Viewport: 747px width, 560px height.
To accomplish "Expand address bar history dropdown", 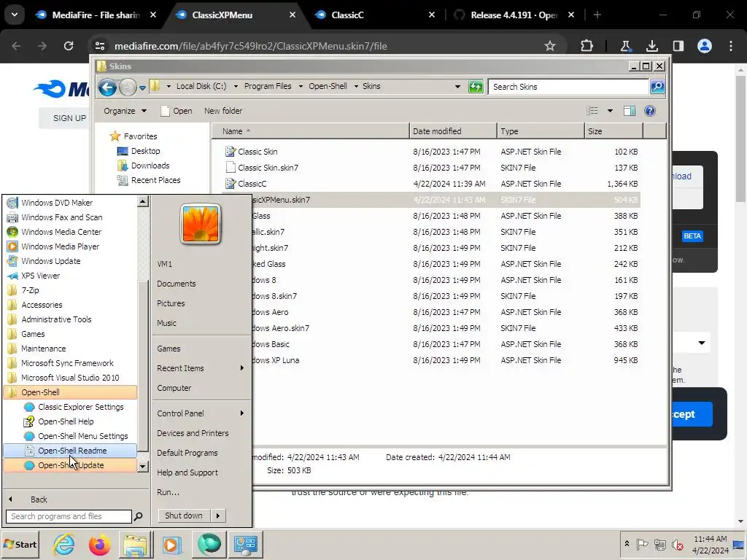I will (x=457, y=87).
